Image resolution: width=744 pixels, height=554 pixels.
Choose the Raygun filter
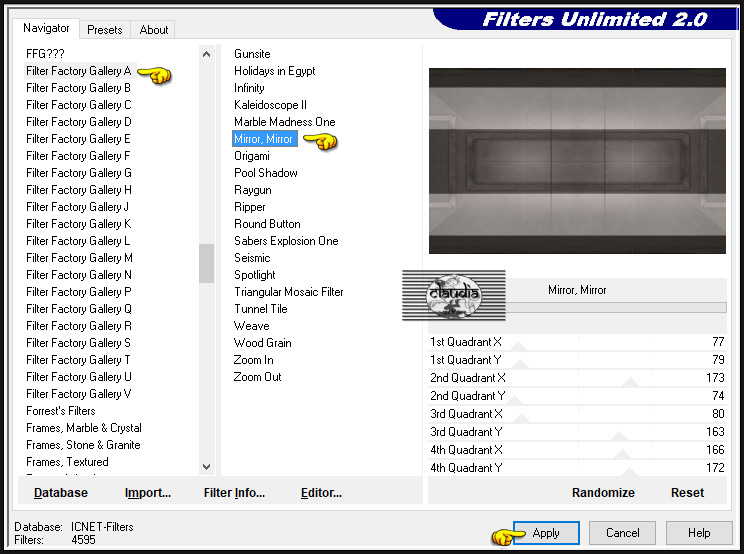(253, 190)
